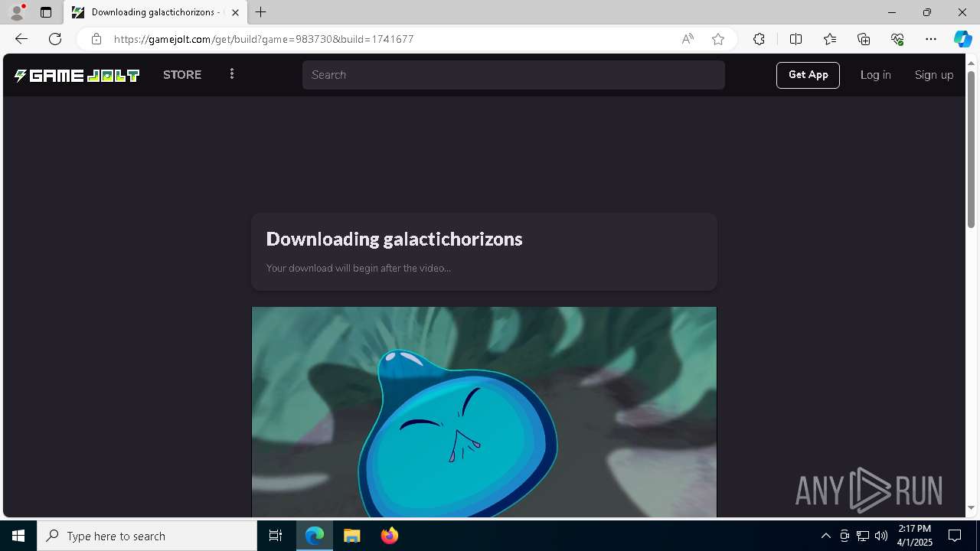Screen dimensions: 980x551
Task: Open the Copilot sidebar
Action: click(x=962, y=39)
